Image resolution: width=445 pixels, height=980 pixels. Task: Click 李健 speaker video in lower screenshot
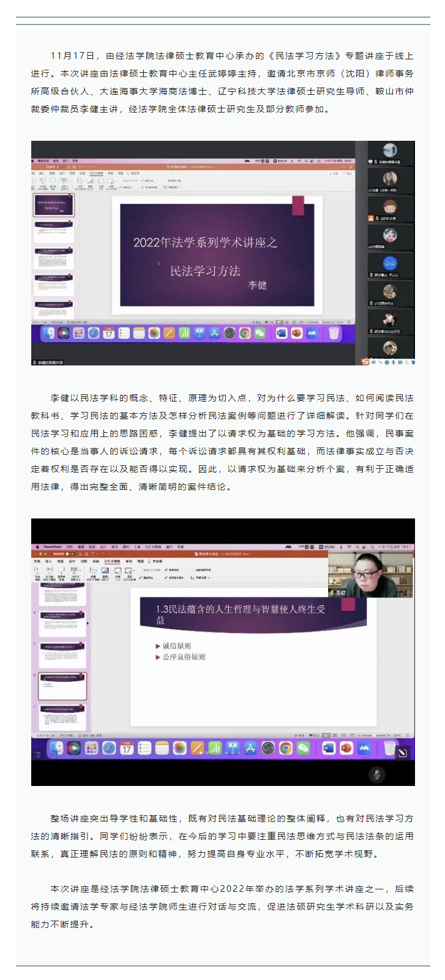370,574
